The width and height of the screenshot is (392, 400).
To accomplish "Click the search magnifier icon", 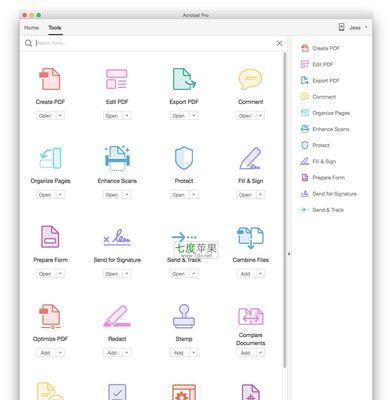I will point(29,43).
